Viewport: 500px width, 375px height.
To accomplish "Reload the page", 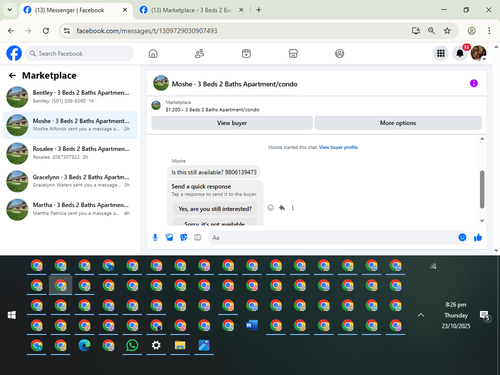I will (x=46, y=31).
